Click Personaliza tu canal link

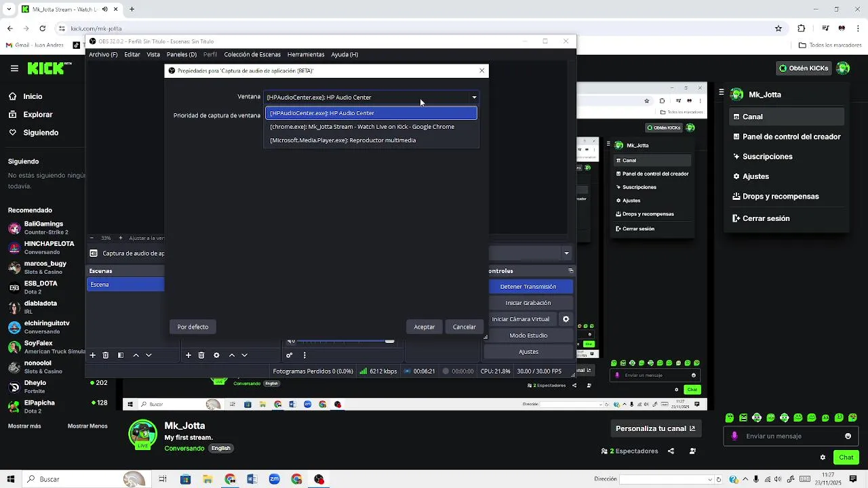point(655,428)
